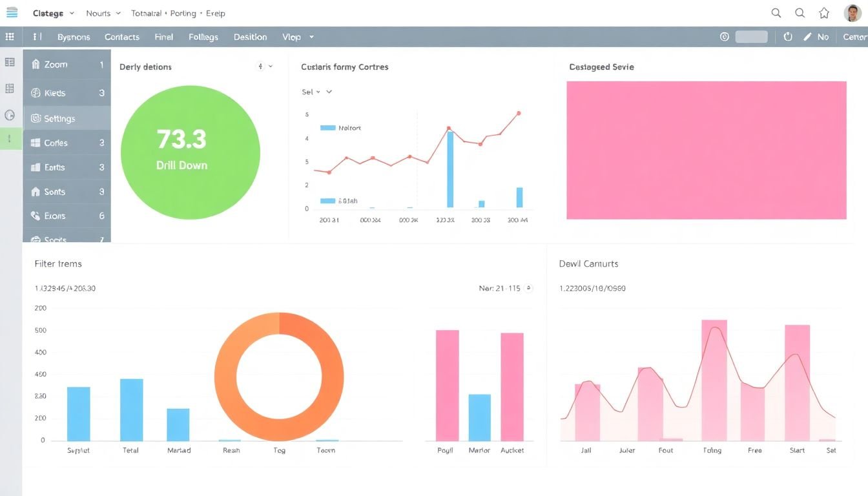Click the windows icon next to Cories
Image resolution: width=868 pixels, height=496 pixels.
pos(36,143)
